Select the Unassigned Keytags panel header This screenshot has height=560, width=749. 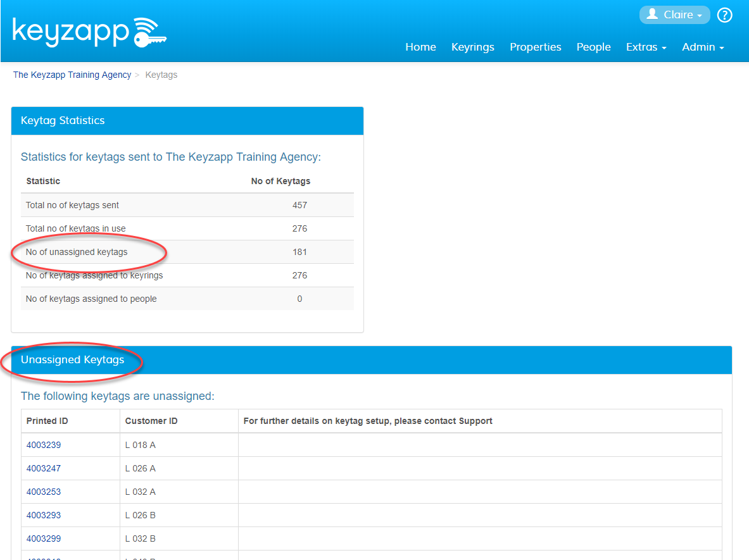(372, 360)
